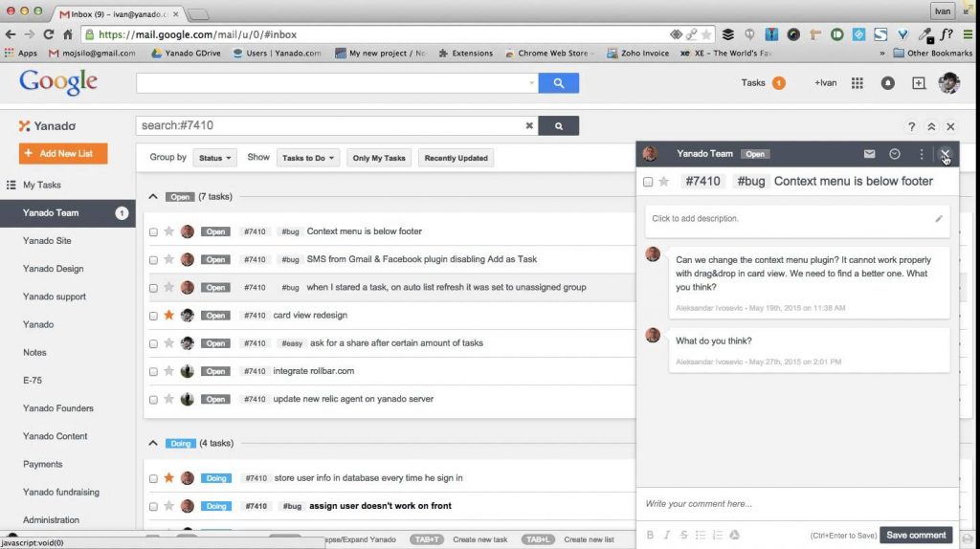The image size is (980, 549).
Task: Select the Yanado Site list
Action: [x=47, y=240]
